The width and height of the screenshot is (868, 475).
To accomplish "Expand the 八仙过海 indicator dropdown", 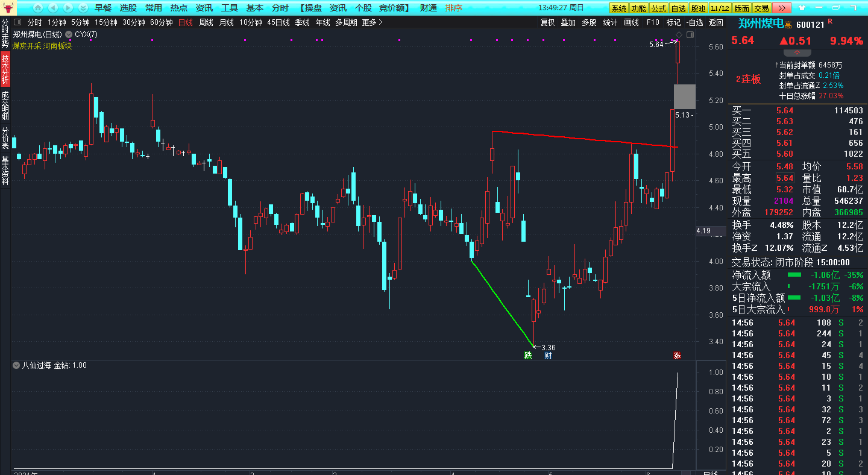I will 16,365.
